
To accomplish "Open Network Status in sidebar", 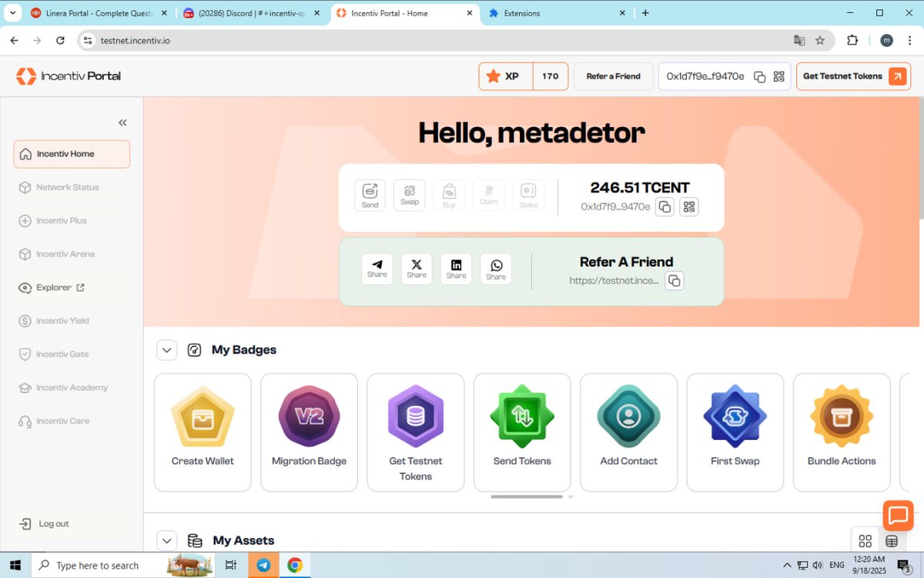I will (x=72, y=187).
